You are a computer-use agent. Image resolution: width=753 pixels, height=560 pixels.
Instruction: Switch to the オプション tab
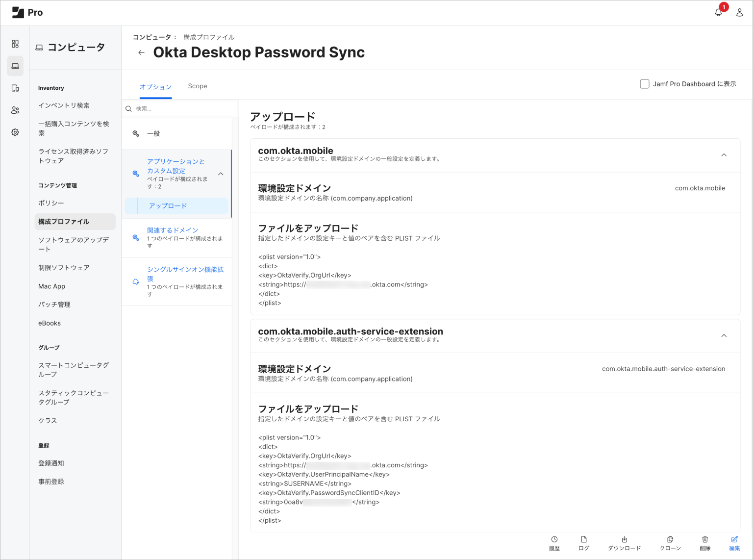(155, 86)
